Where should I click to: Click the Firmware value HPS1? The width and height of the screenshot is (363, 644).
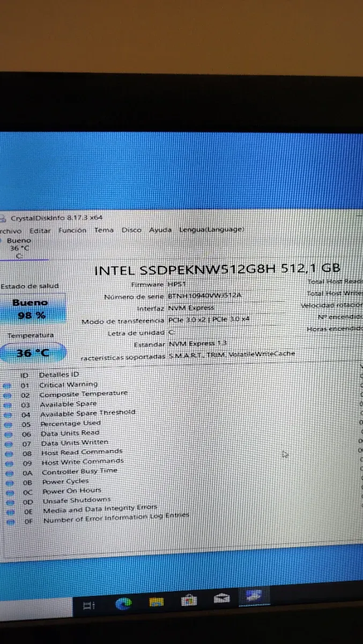point(177,284)
